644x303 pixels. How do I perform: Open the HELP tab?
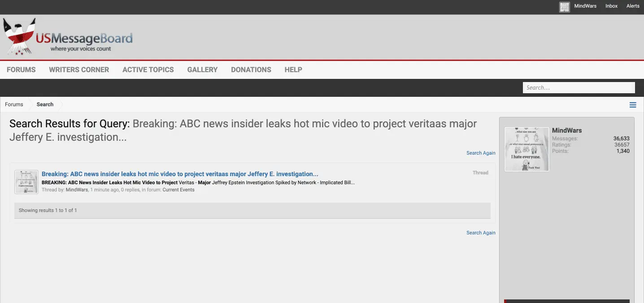(293, 69)
